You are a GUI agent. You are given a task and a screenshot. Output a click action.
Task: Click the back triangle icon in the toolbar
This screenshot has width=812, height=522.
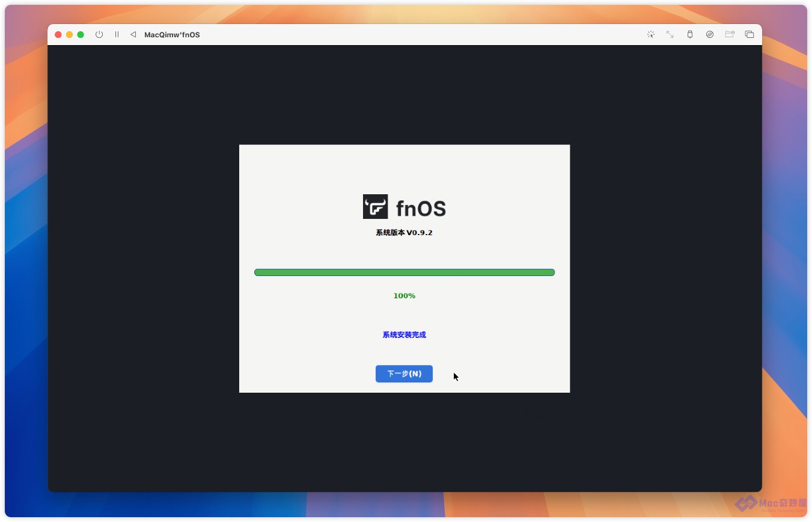(133, 34)
